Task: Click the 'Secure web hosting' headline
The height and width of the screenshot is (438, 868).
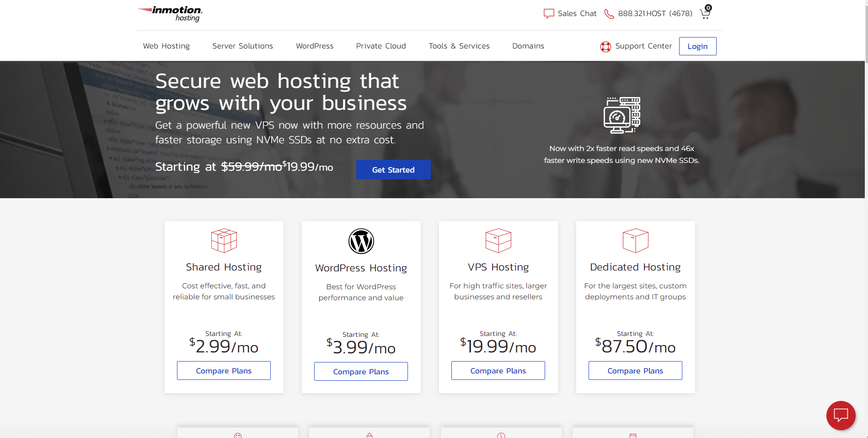Action: point(281,92)
